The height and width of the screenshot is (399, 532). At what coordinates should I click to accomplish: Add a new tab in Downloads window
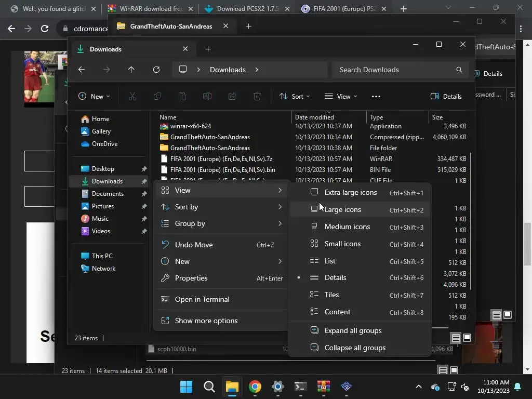click(x=208, y=49)
